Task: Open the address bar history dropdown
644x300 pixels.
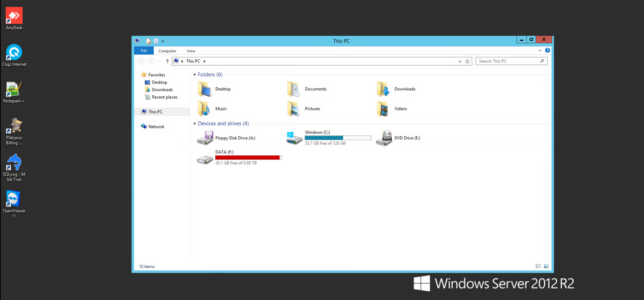Action: (460, 61)
